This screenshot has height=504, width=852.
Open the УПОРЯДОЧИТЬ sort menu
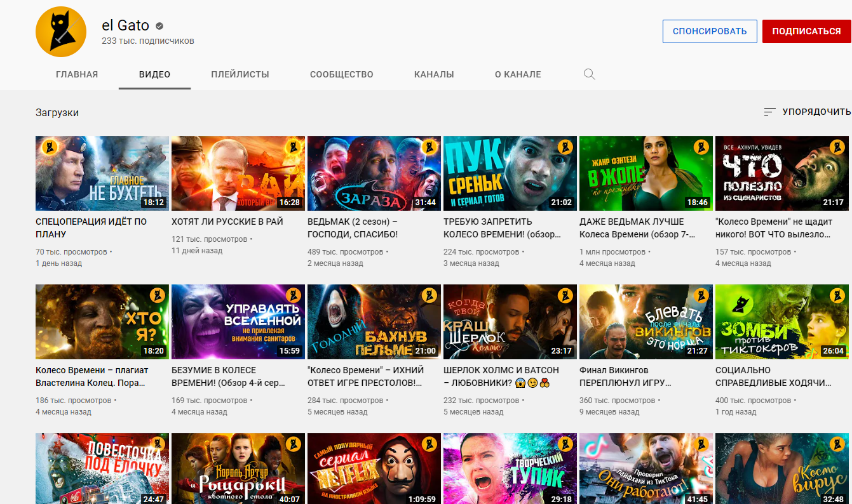(807, 112)
